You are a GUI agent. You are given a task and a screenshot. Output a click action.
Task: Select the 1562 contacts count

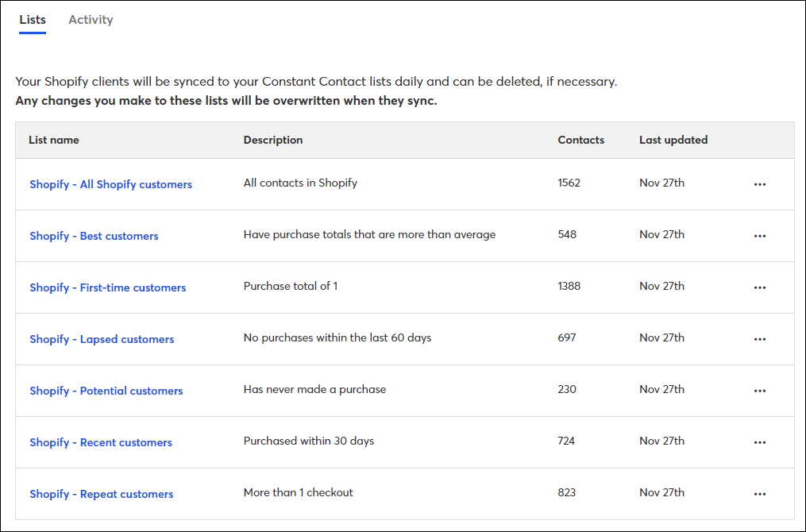pos(569,183)
